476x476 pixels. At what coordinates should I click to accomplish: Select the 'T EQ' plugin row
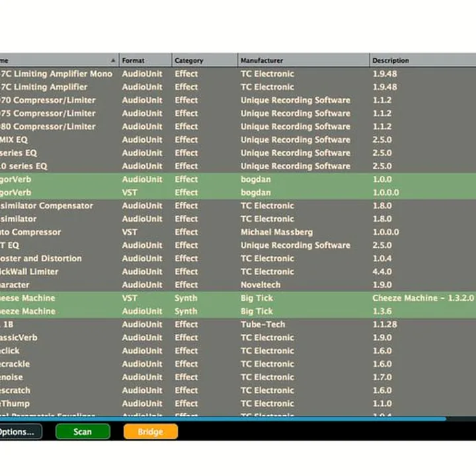pyautogui.click(x=238, y=245)
